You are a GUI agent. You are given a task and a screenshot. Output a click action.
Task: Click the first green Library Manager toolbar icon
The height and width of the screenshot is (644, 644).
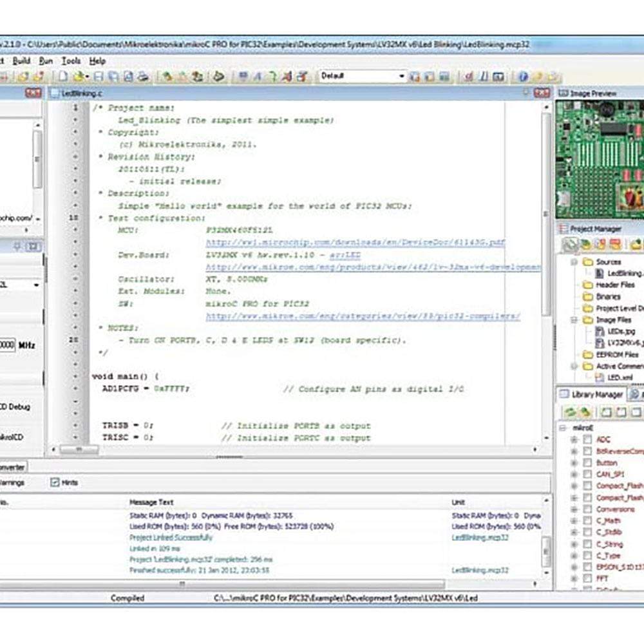tap(569, 412)
